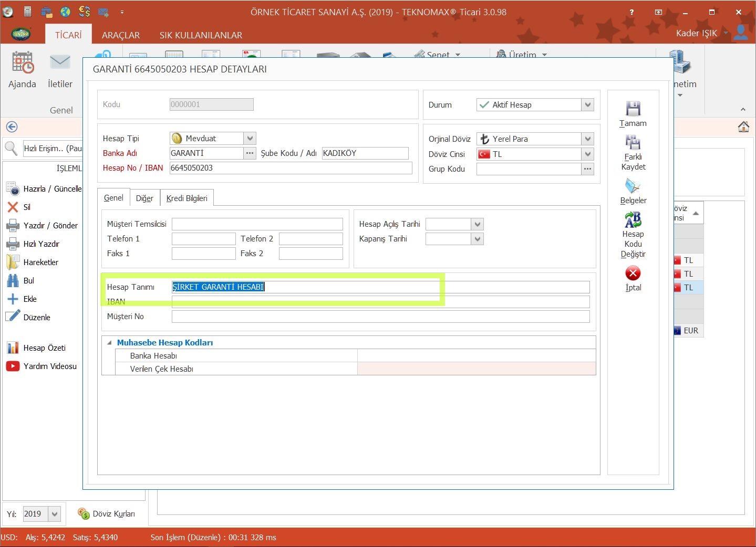
Task: Open the Yıl 2019 dropdown
Action: tap(55, 514)
